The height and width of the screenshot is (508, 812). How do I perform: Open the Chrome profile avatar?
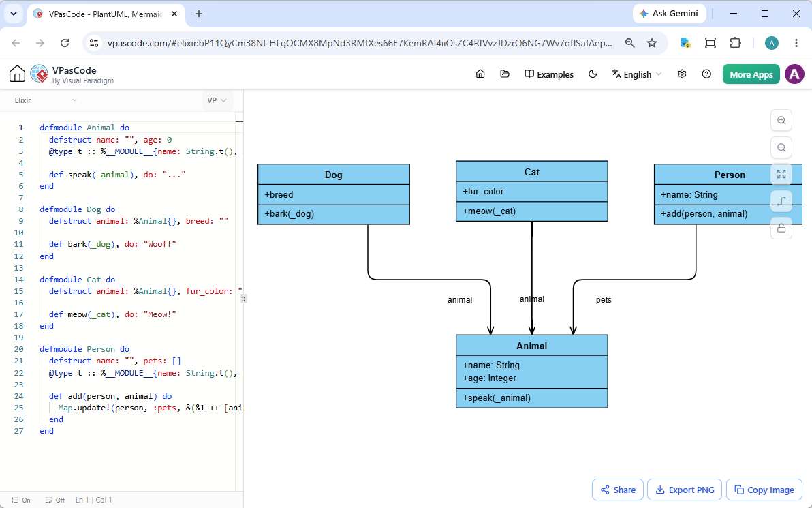772,43
